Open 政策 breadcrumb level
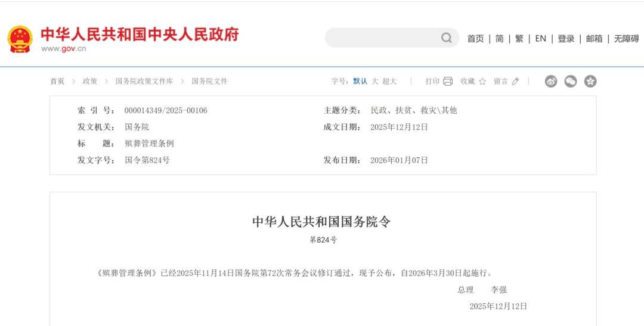Viewport: 644px width, 326px height. coord(89,82)
